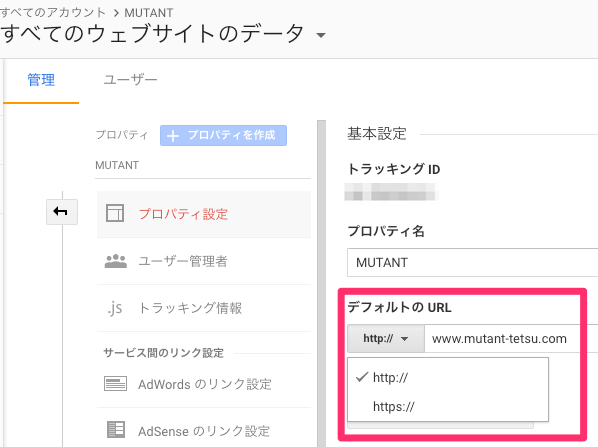Click the サービス間のリンク設定 section label
The image size is (598, 447).
point(164,353)
